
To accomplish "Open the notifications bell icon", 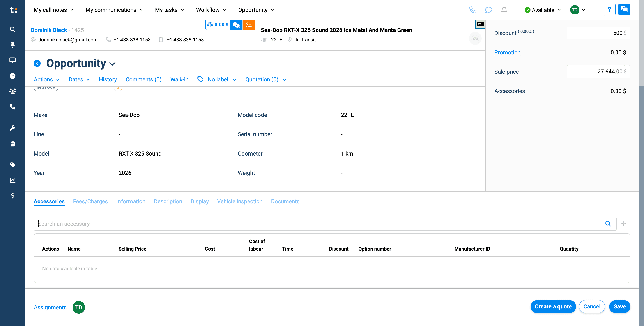I will 504,10.
